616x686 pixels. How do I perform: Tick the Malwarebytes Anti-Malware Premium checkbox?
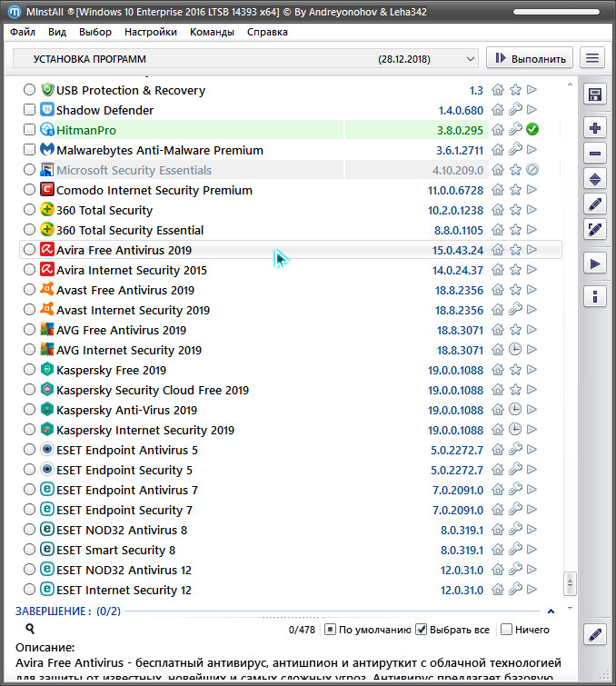click(x=30, y=150)
